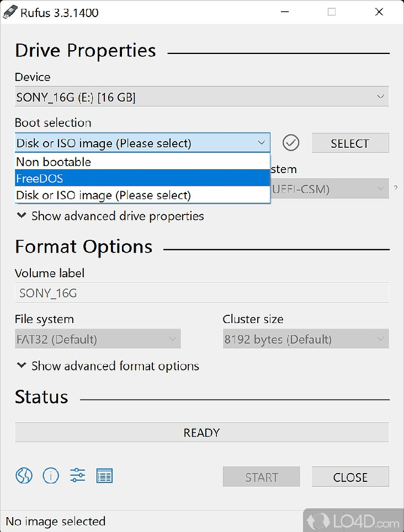Show the log window icon
404x532 pixels.
(x=104, y=476)
